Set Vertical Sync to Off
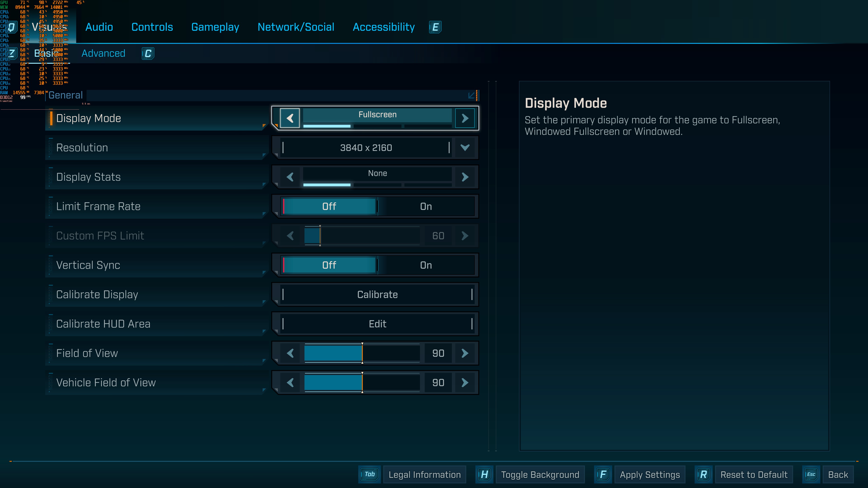868x488 pixels. pyautogui.click(x=329, y=265)
